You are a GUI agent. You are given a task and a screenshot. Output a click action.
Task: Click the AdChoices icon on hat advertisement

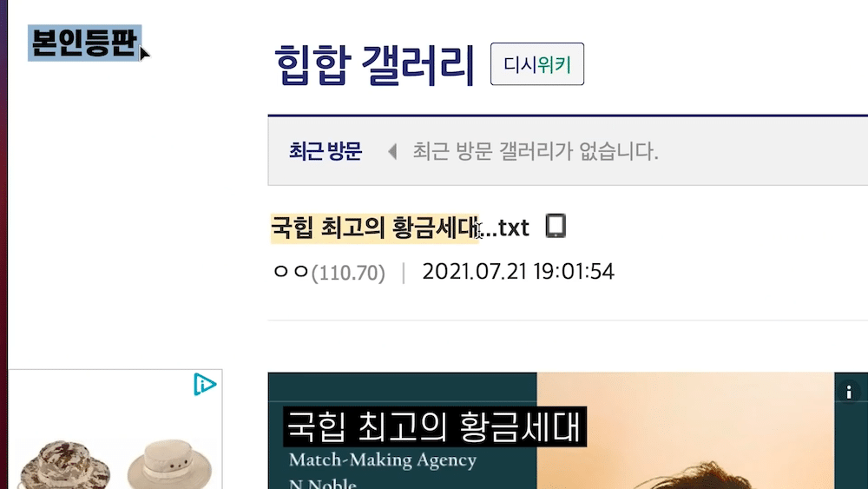pos(204,384)
